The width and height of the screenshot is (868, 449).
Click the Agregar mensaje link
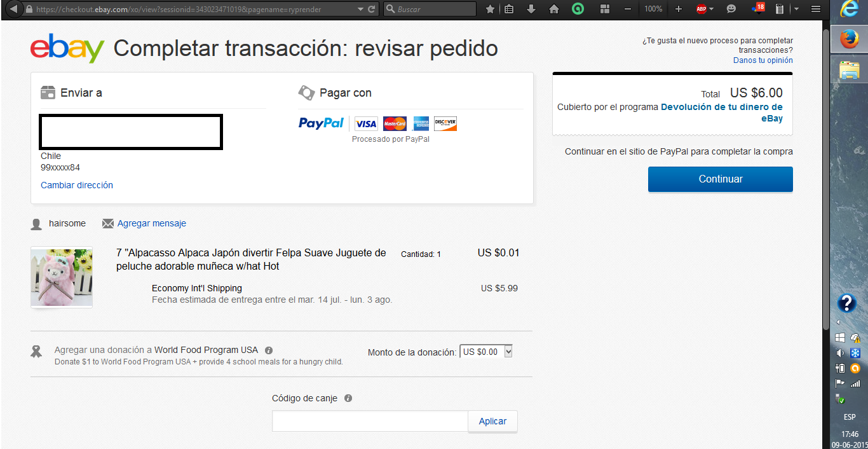[152, 223]
